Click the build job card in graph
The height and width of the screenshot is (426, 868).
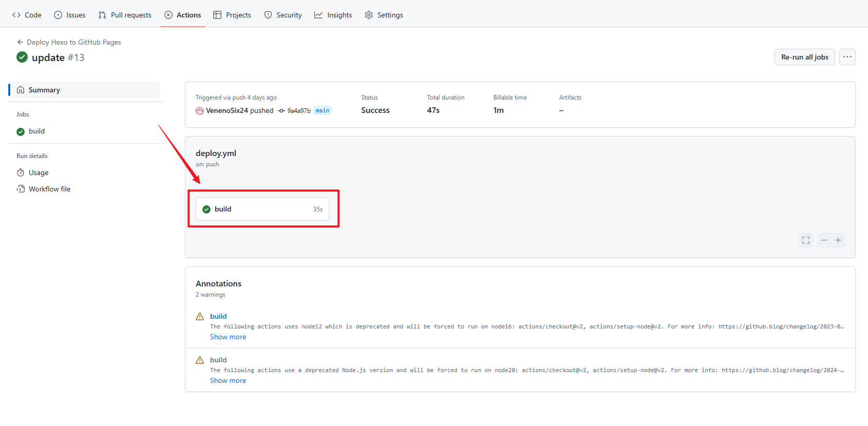(262, 209)
